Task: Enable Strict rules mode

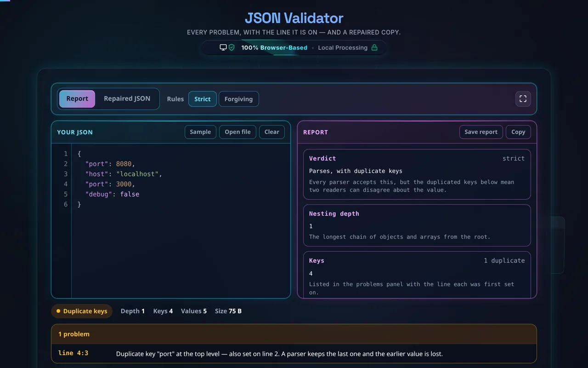Action: (x=203, y=99)
